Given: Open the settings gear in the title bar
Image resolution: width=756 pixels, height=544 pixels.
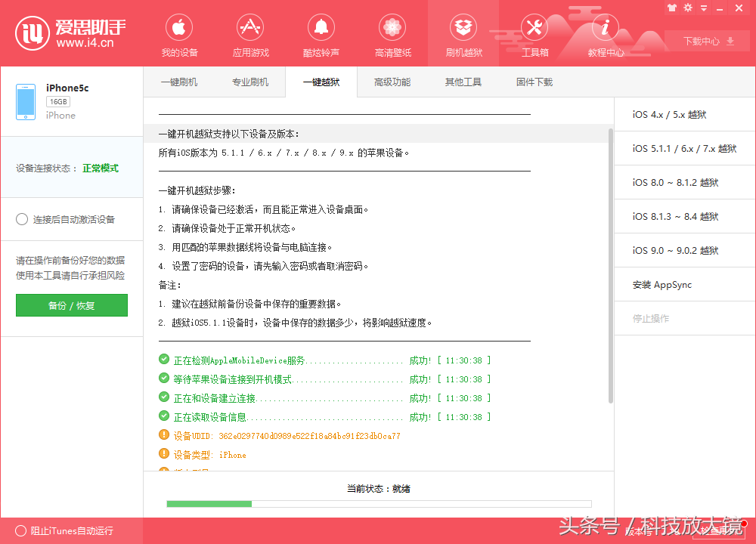Looking at the screenshot, I should (x=687, y=8).
